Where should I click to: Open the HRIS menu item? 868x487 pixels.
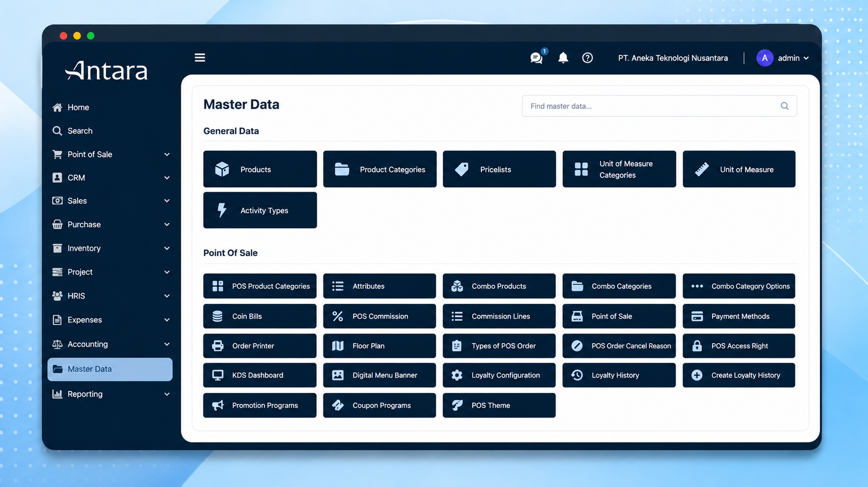tap(110, 296)
